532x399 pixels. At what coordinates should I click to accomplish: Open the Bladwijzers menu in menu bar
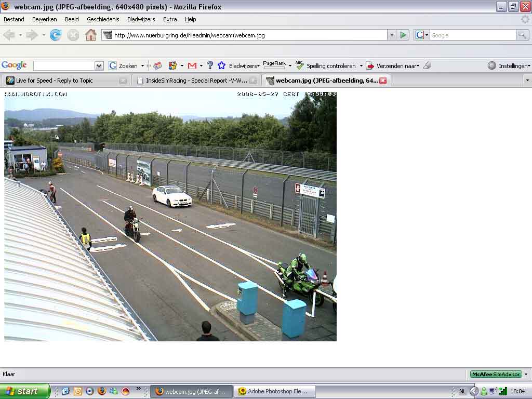point(141,19)
